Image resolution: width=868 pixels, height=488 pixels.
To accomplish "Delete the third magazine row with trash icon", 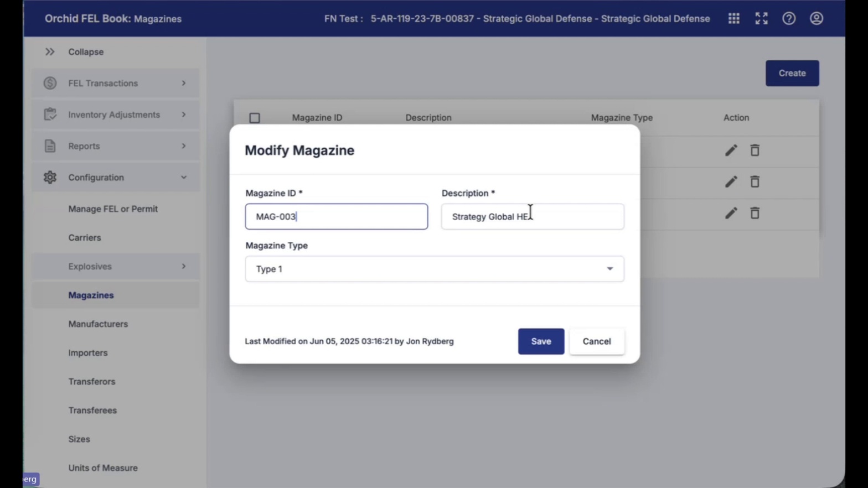I will click(755, 213).
